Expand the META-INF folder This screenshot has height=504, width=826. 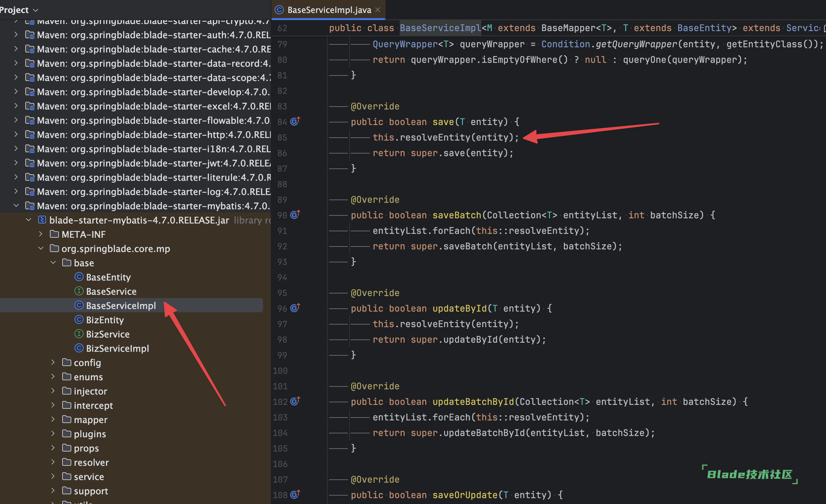[41, 234]
